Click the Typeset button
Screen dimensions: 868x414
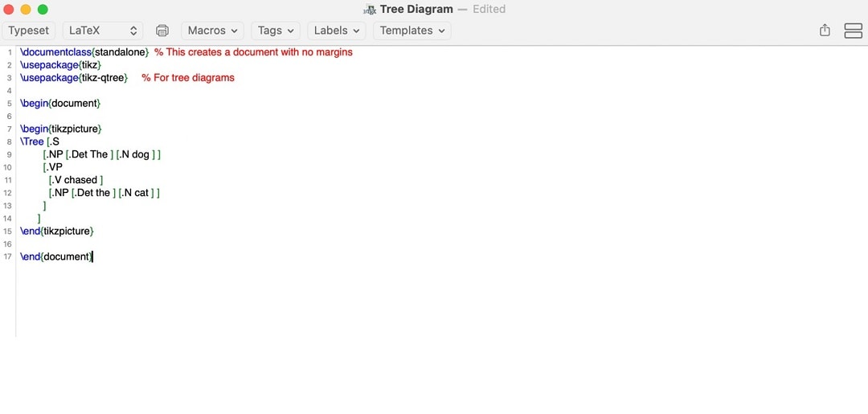point(29,31)
